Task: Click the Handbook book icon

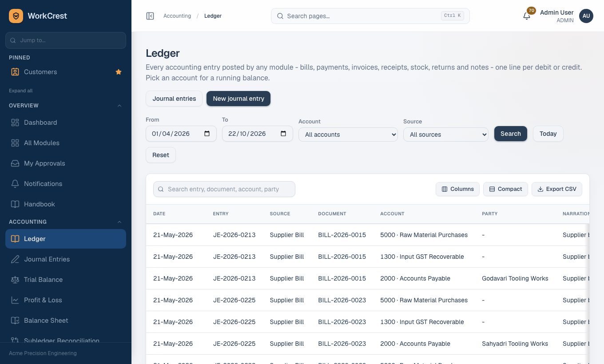Action: click(x=15, y=204)
